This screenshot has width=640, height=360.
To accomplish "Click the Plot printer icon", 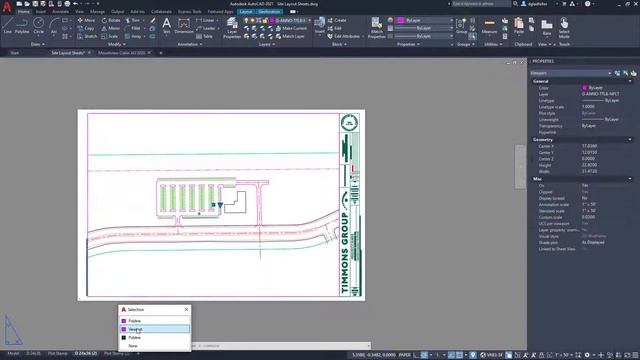I will (x=67, y=4).
